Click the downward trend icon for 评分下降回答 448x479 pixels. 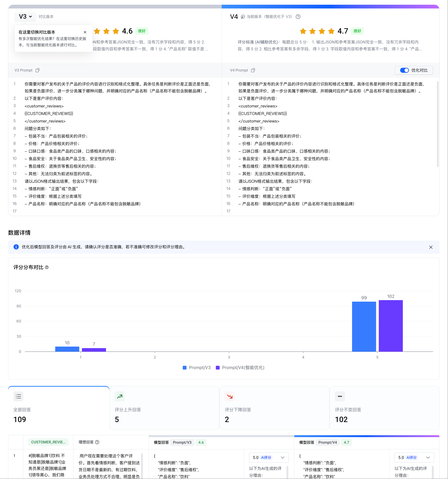pos(230,396)
